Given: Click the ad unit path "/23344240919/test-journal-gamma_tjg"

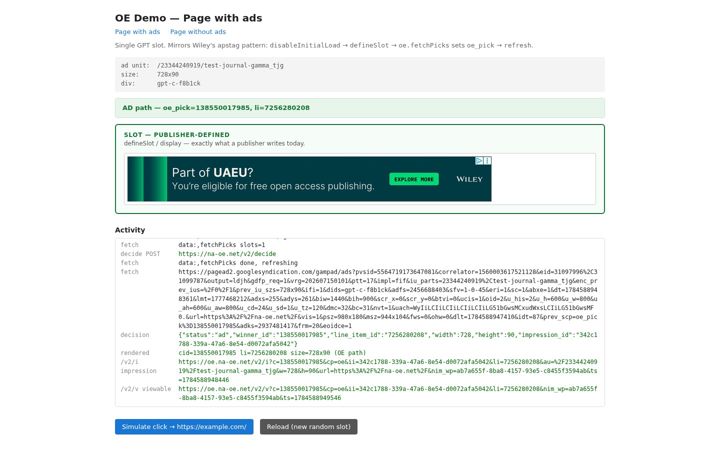Looking at the screenshot, I should (220, 65).
